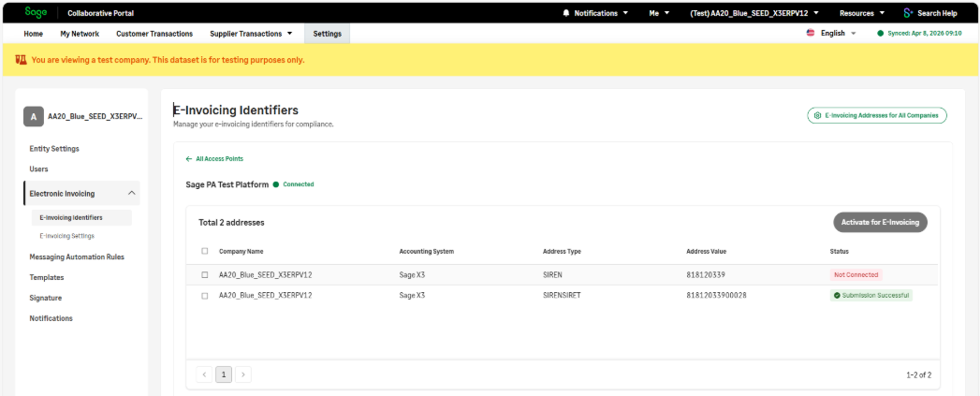Screen dimensions: 980x396
Task: Open the company switcher dropdown arrow
Action: [x=816, y=13]
